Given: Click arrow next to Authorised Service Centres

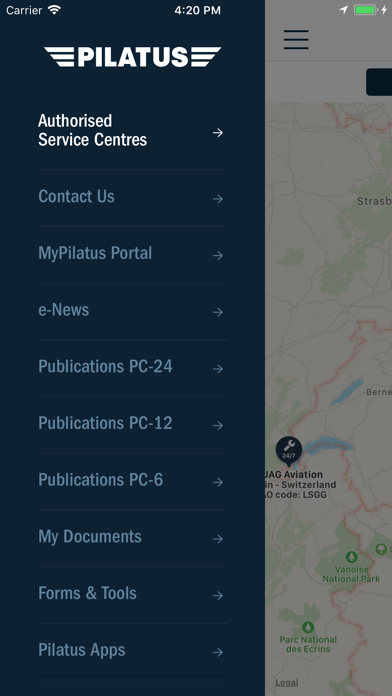Looking at the screenshot, I should (218, 133).
